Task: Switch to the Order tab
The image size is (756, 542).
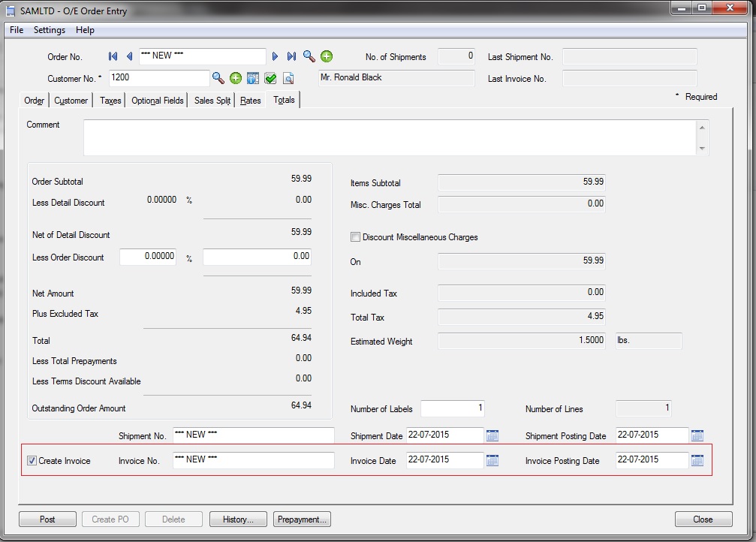Action: [x=34, y=101]
